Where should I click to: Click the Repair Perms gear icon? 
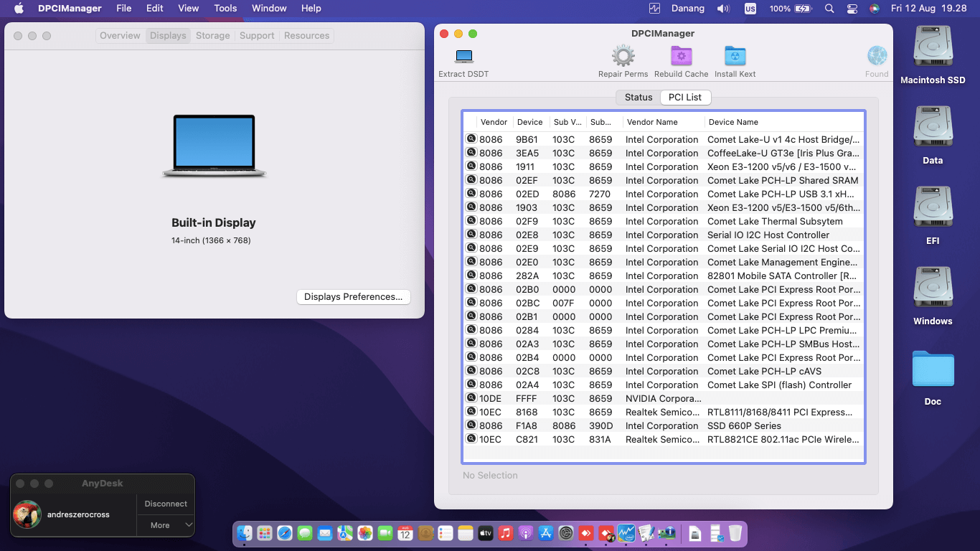623,56
